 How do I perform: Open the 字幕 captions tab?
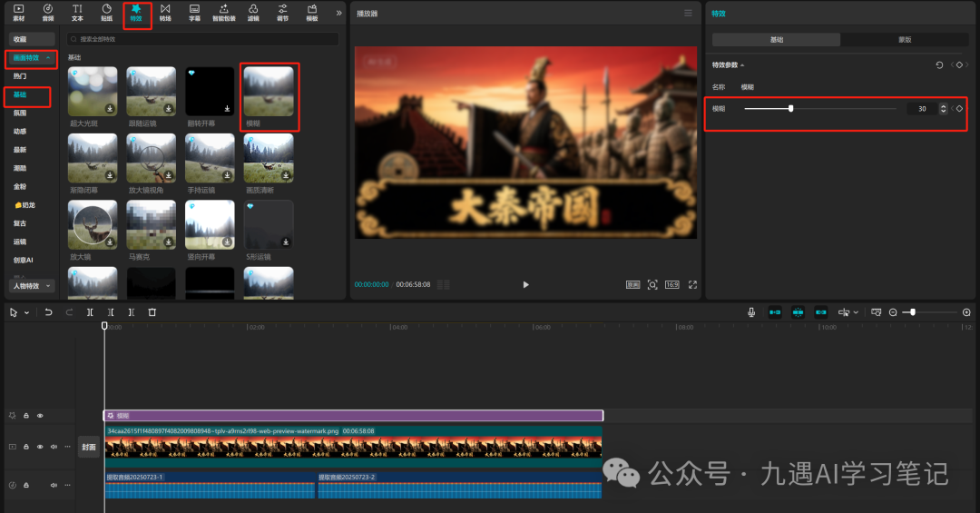(194, 13)
